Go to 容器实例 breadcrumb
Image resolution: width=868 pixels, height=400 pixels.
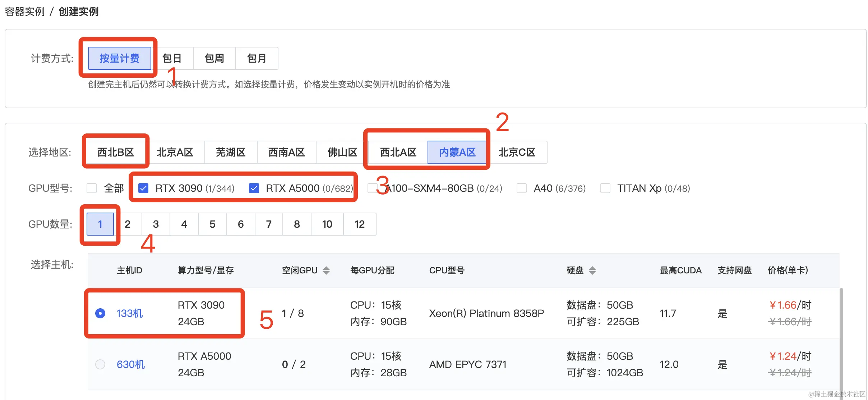(24, 12)
